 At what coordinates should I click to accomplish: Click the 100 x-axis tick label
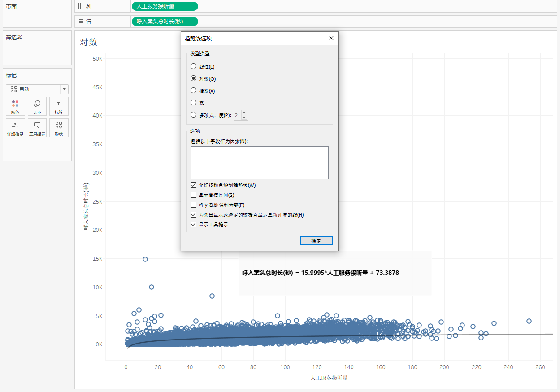click(x=285, y=367)
